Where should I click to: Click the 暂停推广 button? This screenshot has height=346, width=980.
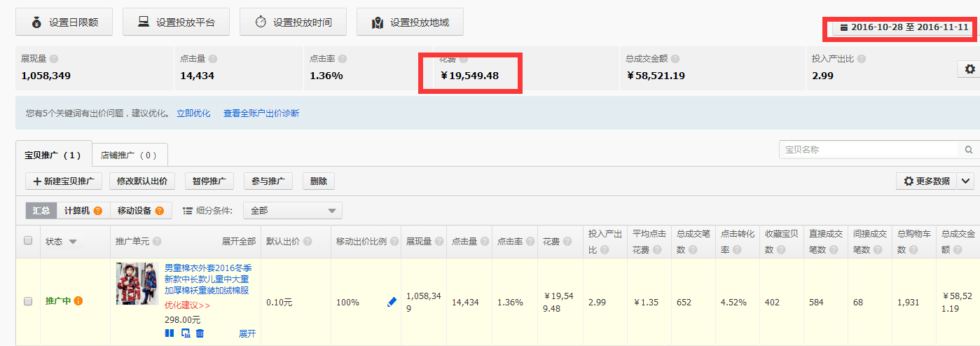(209, 181)
